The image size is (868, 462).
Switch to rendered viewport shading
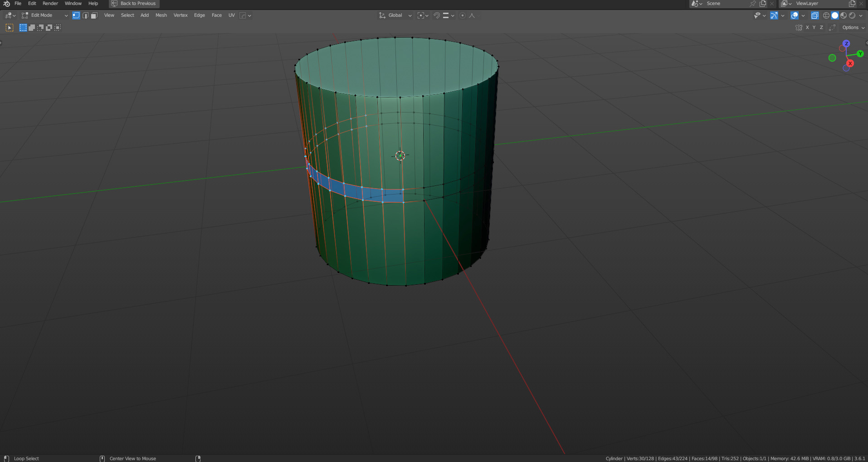point(852,15)
